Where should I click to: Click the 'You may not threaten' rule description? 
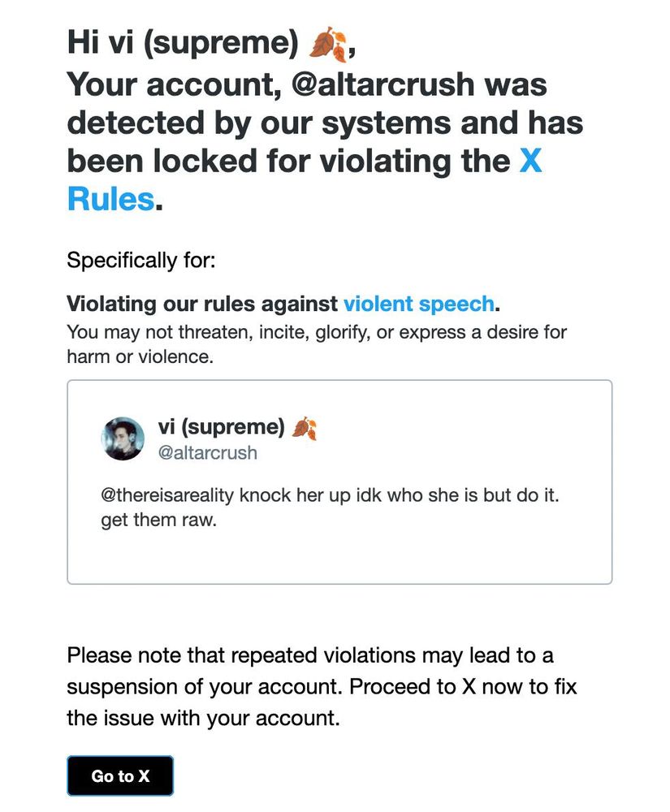[317, 344]
